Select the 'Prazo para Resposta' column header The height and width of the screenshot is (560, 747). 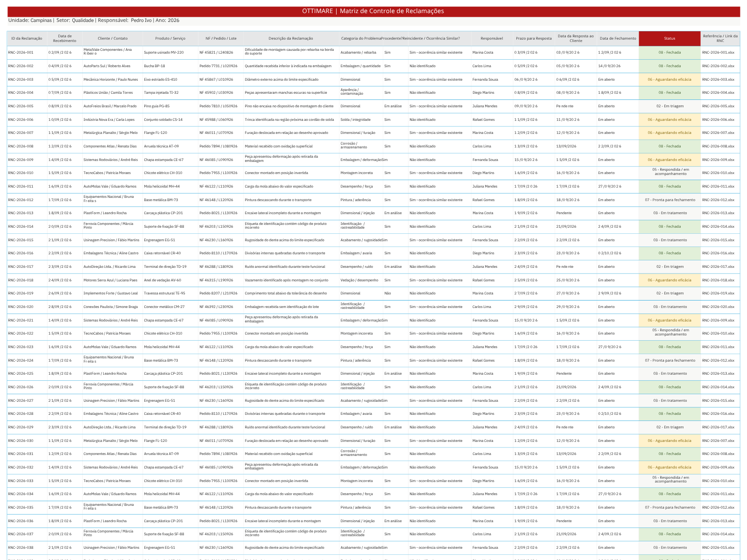pos(534,38)
